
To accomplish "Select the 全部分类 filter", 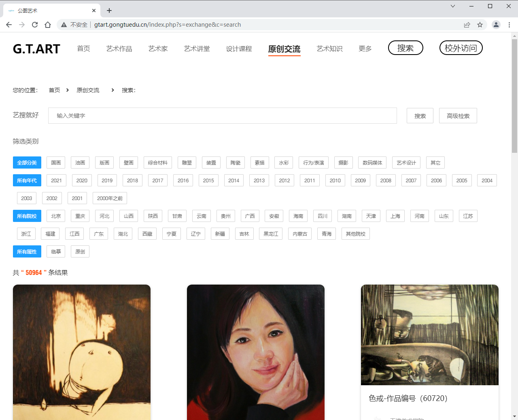I will point(27,163).
